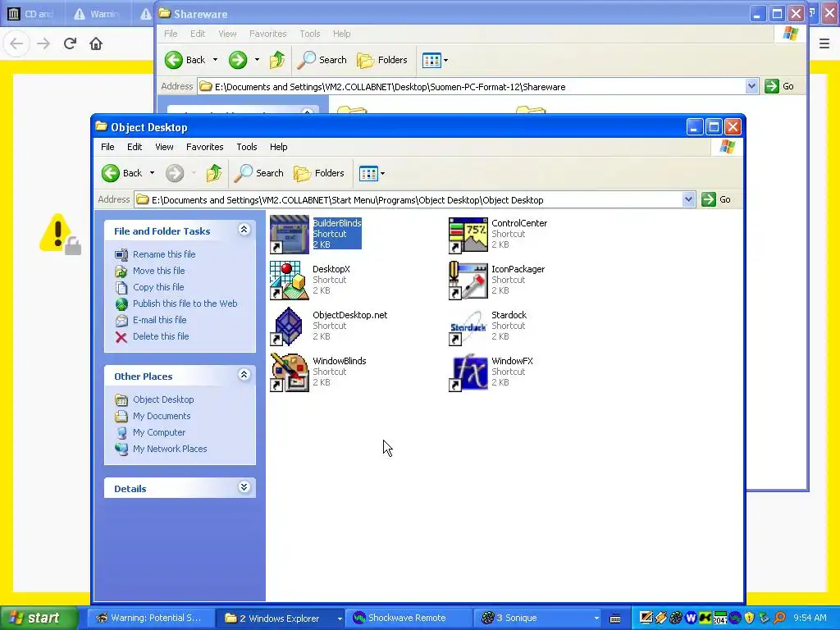Open the Tools menu in Object Desktop window
840x630 pixels.
coord(246,147)
